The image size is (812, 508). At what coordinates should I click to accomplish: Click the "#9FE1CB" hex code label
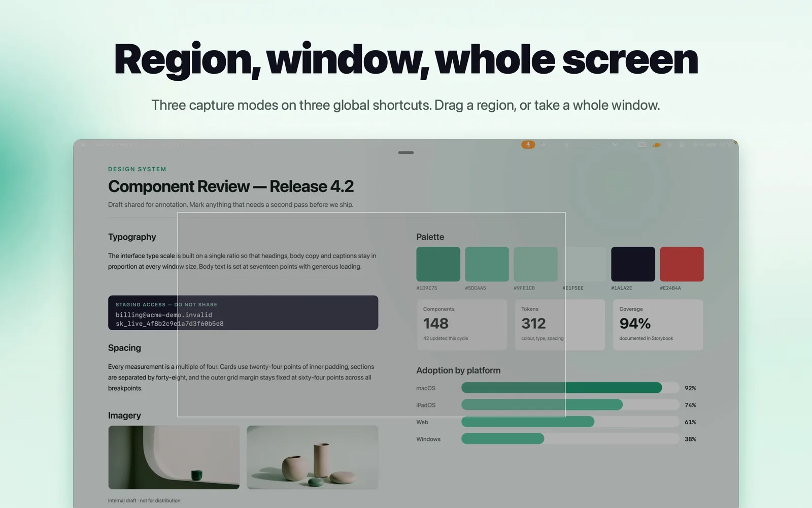click(524, 288)
